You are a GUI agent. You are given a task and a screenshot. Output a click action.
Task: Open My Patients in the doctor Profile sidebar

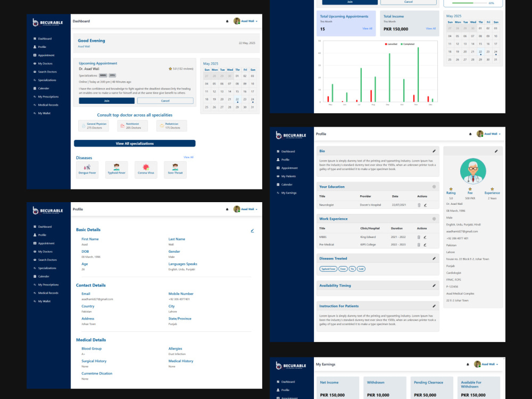[x=286, y=177]
